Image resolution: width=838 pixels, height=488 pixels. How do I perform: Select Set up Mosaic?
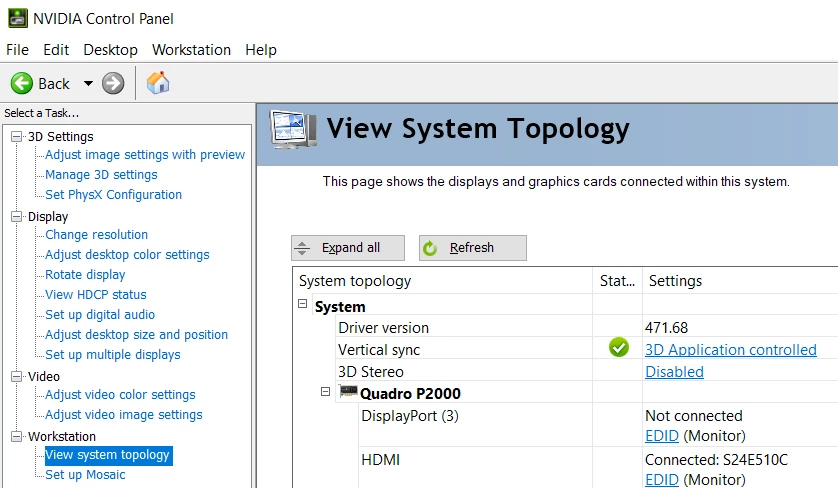pyautogui.click(x=85, y=475)
